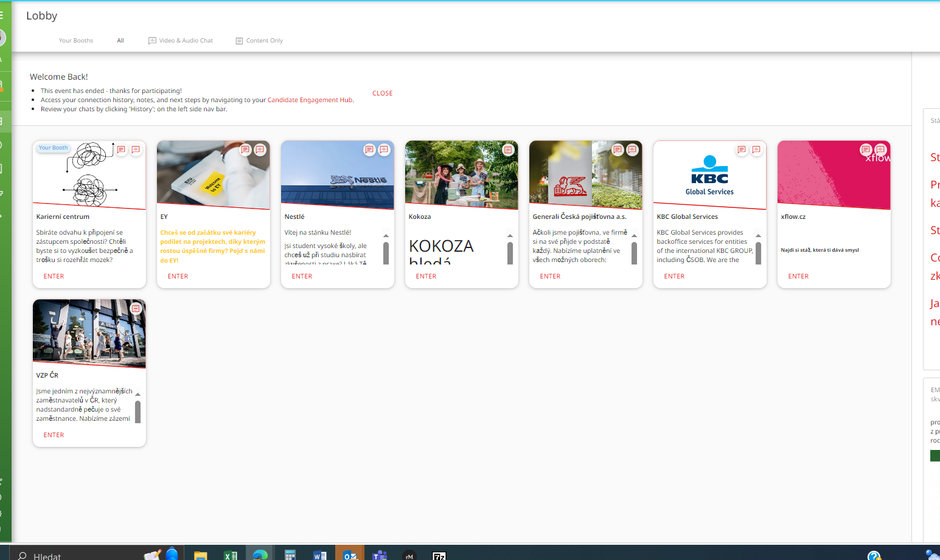The image size is (940, 560).
Task: Enter the Generali Česká pojišťovna booth
Action: [x=550, y=276]
